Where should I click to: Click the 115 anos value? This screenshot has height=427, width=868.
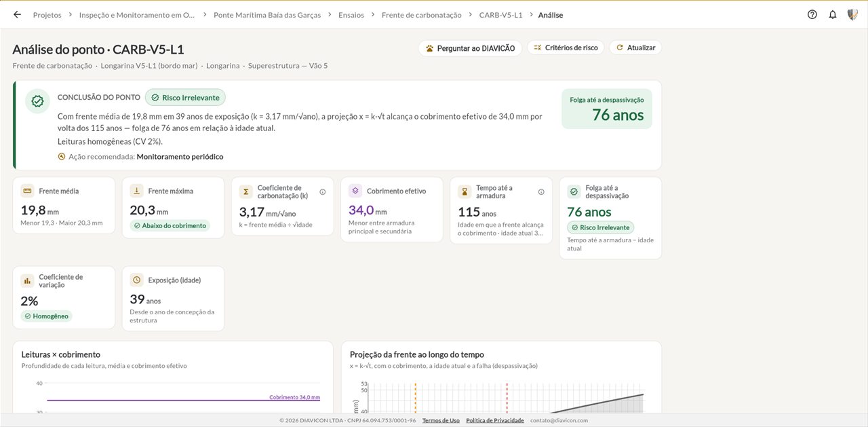pos(477,212)
